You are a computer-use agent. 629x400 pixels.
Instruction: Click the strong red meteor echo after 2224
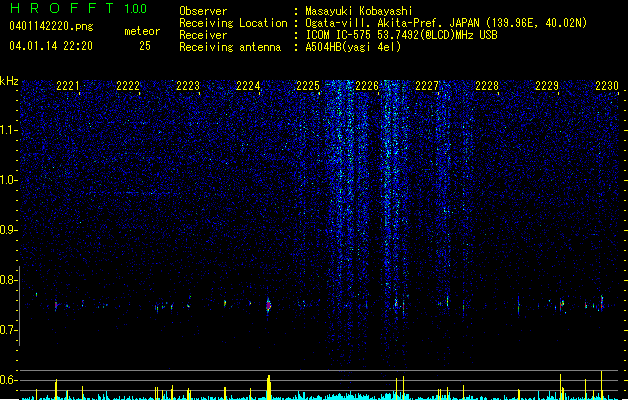click(268, 305)
